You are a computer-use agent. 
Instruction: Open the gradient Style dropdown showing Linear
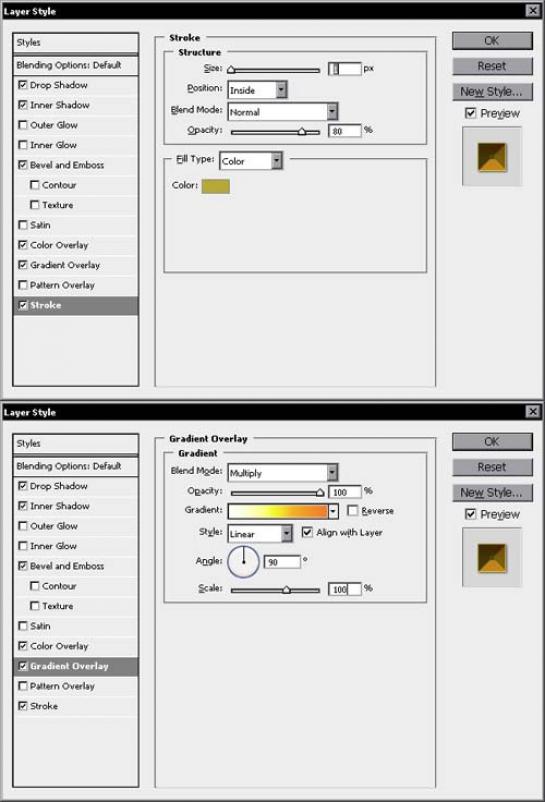click(x=260, y=533)
